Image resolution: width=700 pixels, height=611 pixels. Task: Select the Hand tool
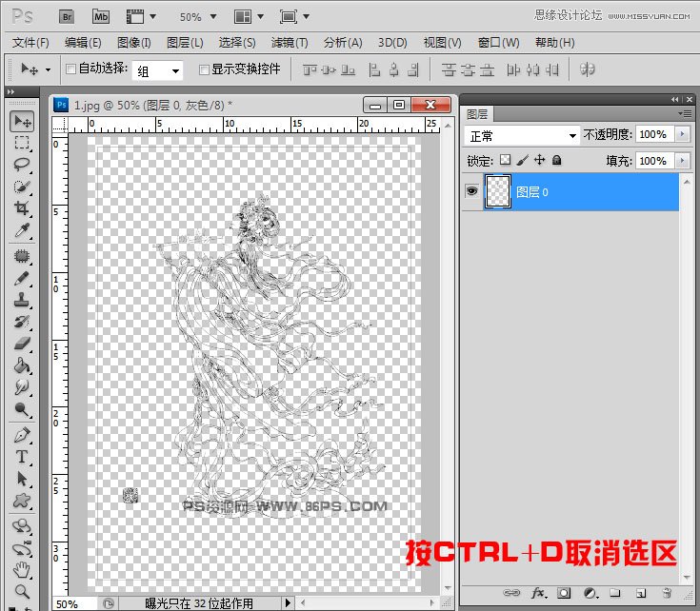pos(22,569)
